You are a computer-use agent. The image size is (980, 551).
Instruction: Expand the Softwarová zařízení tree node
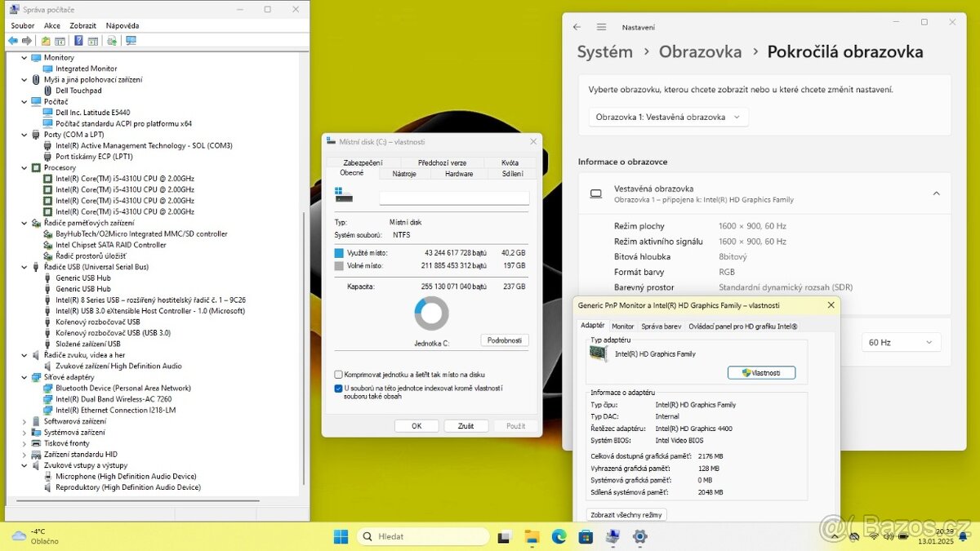[24, 421]
